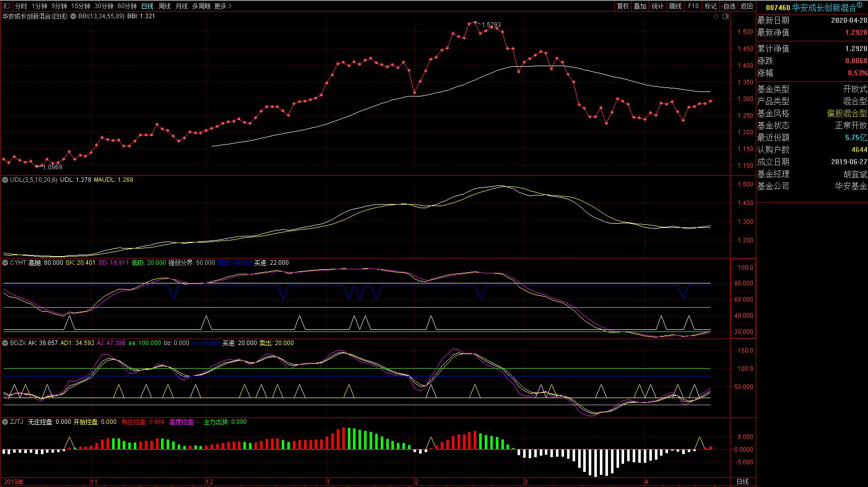Click the diamond icon above the chart

coord(716,17)
